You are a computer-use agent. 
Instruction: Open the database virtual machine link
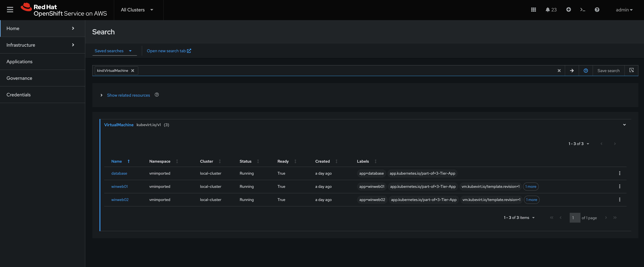click(119, 173)
